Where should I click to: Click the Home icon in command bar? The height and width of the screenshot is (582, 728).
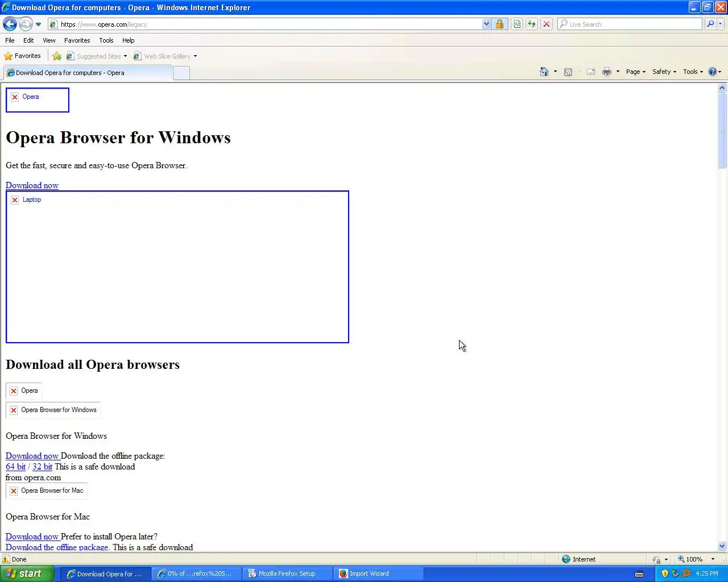pyautogui.click(x=544, y=72)
